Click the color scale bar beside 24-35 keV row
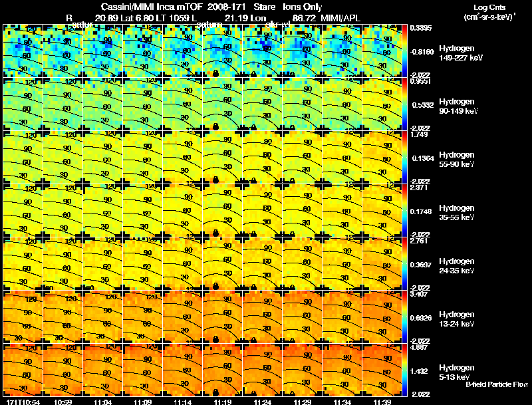The height and width of the screenshot is (405, 532). 404,264
